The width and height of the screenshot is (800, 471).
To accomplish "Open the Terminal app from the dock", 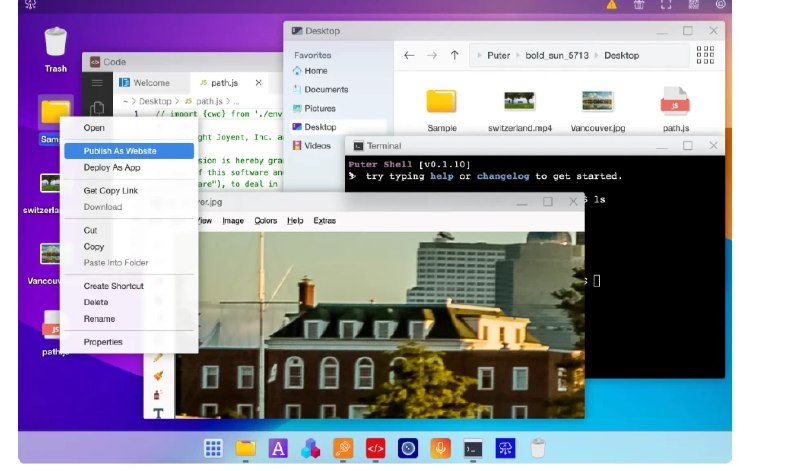I will pos(473,448).
